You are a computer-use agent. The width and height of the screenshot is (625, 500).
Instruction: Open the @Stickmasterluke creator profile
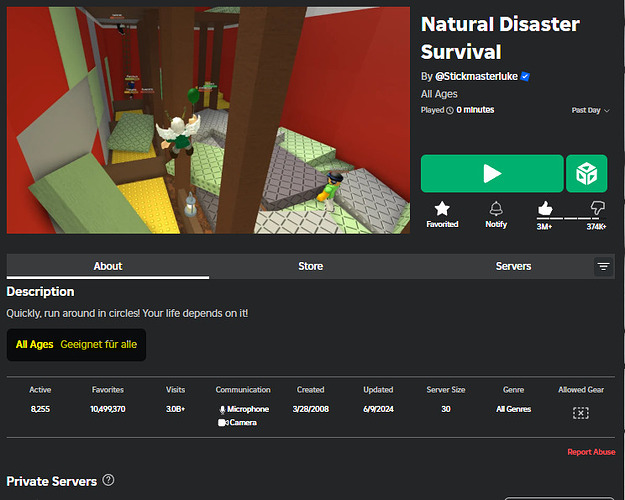pos(476,76)
